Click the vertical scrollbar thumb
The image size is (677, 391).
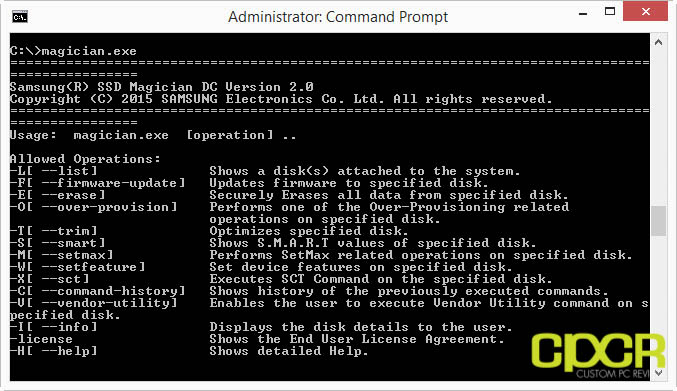[x=658, y=221]
